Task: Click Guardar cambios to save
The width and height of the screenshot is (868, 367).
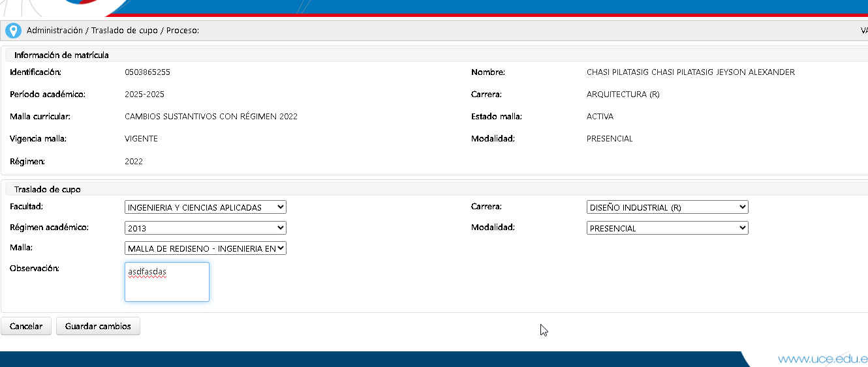Action: [98, 326]
